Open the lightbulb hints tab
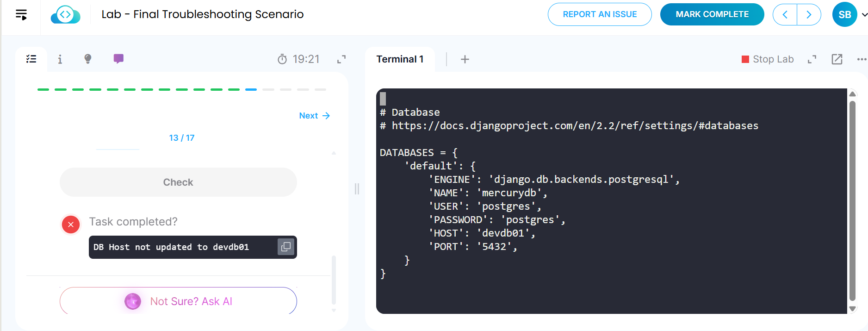Screen dimensions: 868x331 pos(88,59)
